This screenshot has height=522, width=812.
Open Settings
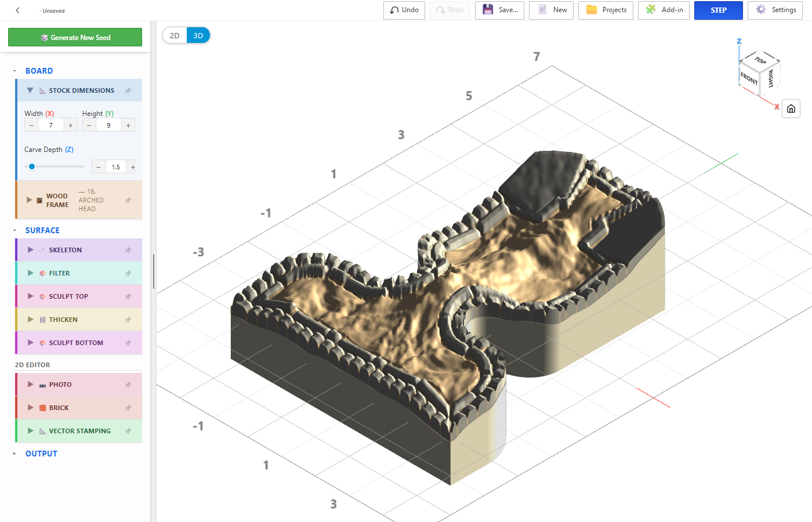point(775,10)
